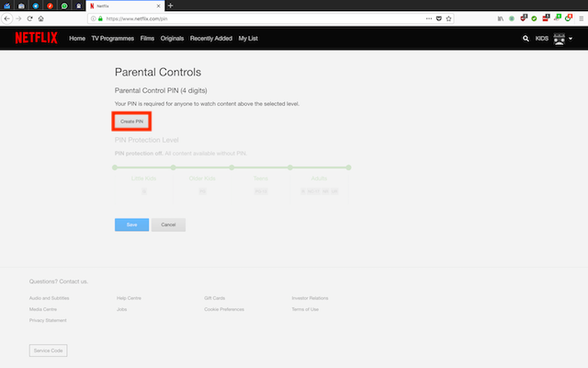
Task: Select the Parental Controls heading text
Action: [158, 72]
